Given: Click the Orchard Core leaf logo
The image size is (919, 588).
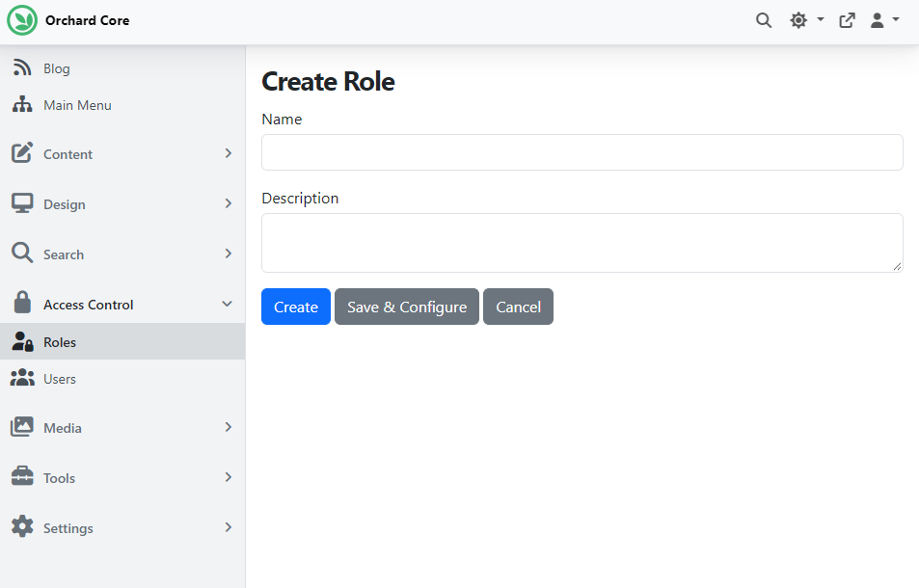Looking at the screenshot, I should [22, 20].
